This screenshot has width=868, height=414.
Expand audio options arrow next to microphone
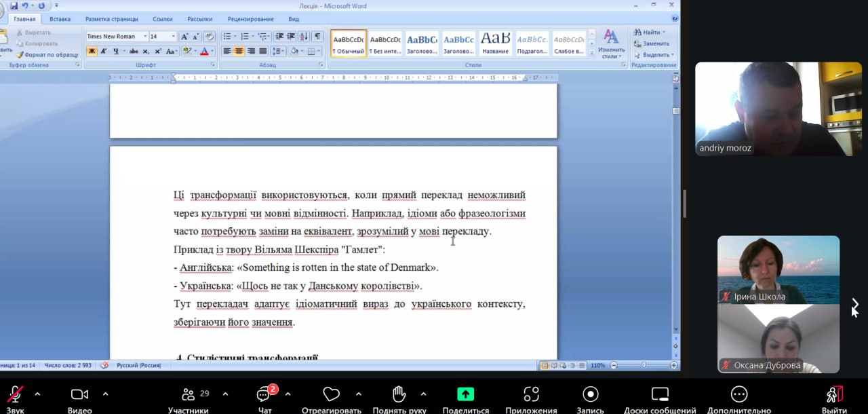tap(37, 394)
